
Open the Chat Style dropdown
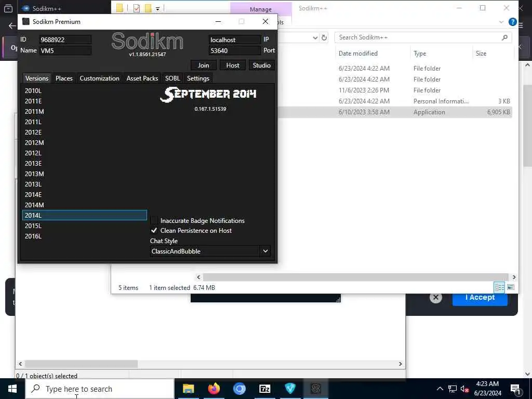(265, 251)
